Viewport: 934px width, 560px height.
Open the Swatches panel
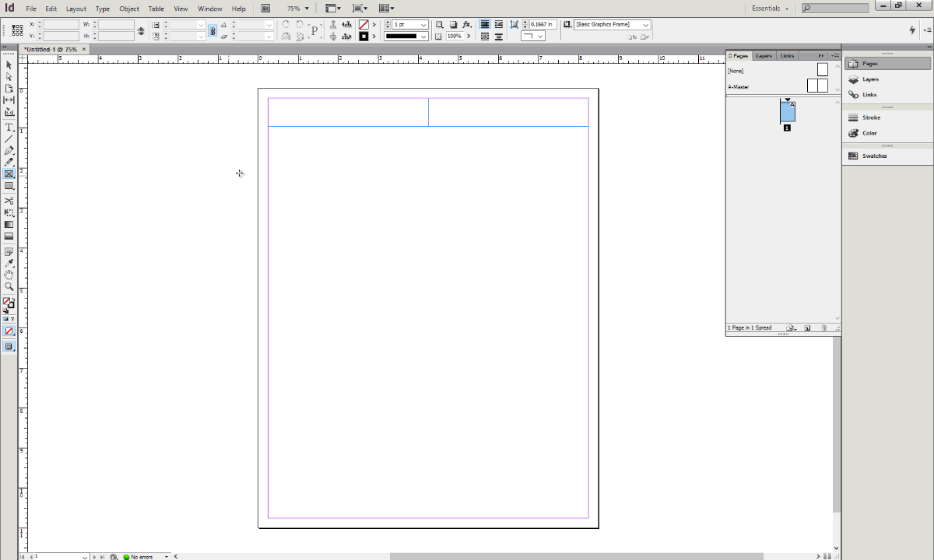872,156
